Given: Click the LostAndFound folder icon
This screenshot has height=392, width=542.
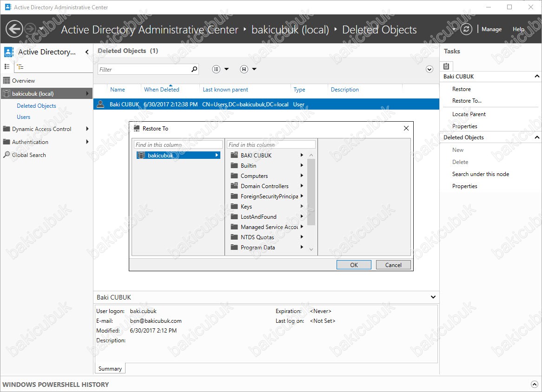Looking at the screenshot, I should coord(234,216).
